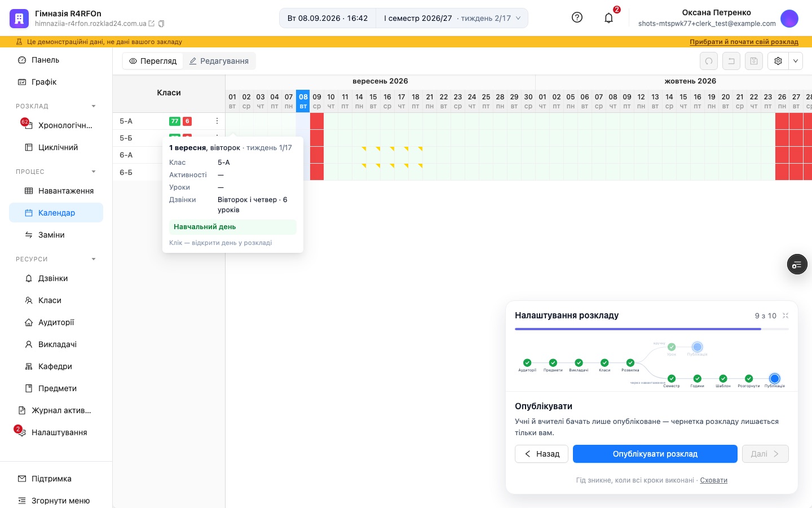Collapse the ПРОЦЕС sidebar section
Screen dimensions: 812x508
point(94,172)
